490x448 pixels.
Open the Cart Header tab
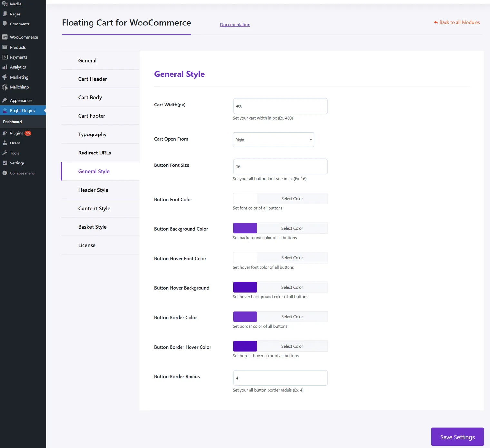(100, 79)
